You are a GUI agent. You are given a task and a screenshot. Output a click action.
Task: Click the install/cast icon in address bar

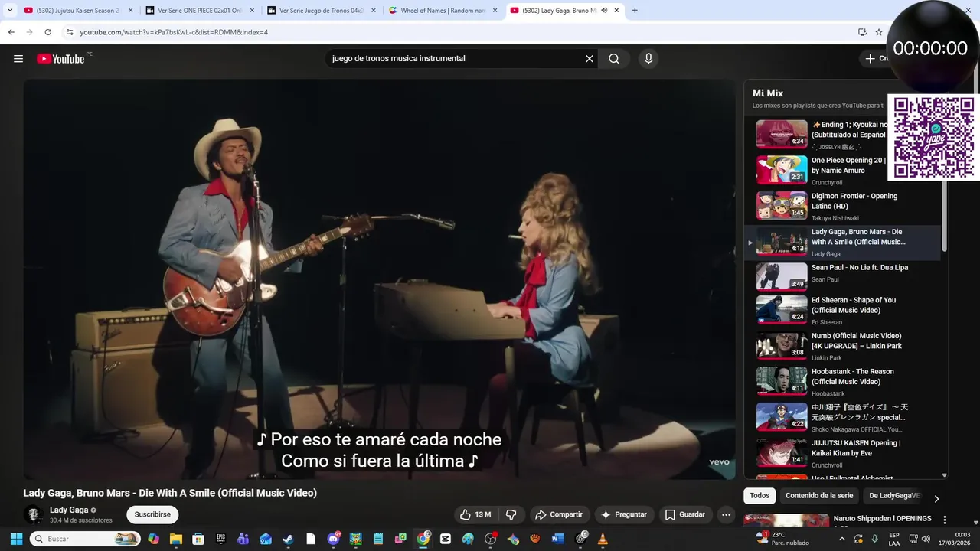point(862,32)
